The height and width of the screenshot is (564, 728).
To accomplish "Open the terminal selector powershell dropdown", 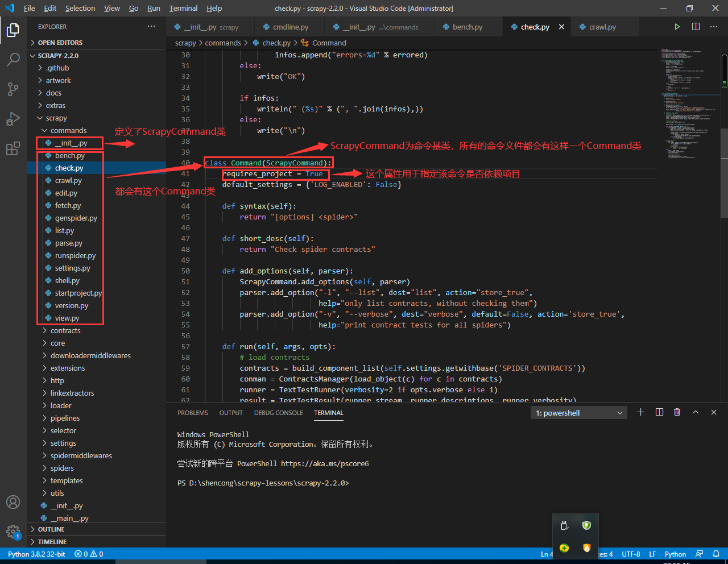I will click(x=579, y=413).
